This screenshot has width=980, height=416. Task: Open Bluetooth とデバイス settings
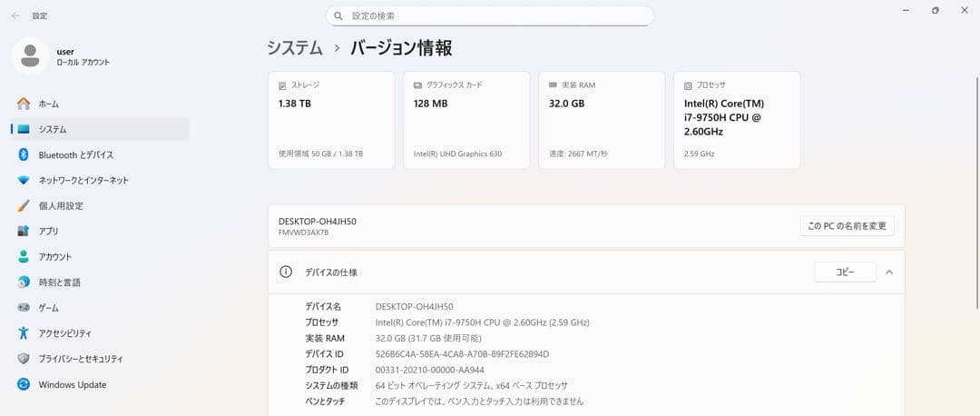pyautogui.click(x=100, y=154)
